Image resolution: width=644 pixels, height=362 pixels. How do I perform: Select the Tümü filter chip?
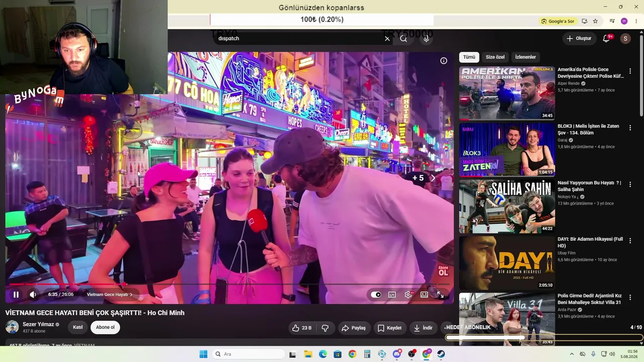click(469, 57)
